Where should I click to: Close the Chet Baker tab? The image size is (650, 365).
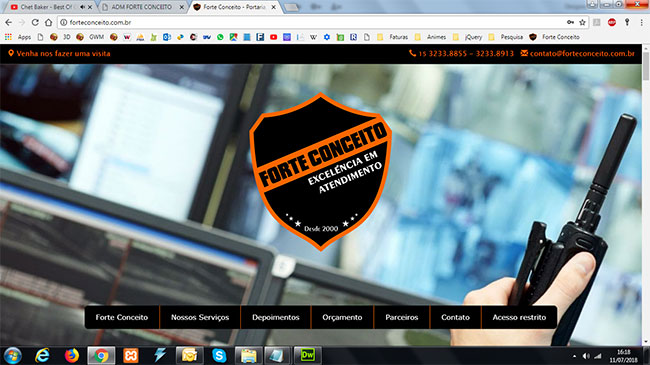click(90, 7)
